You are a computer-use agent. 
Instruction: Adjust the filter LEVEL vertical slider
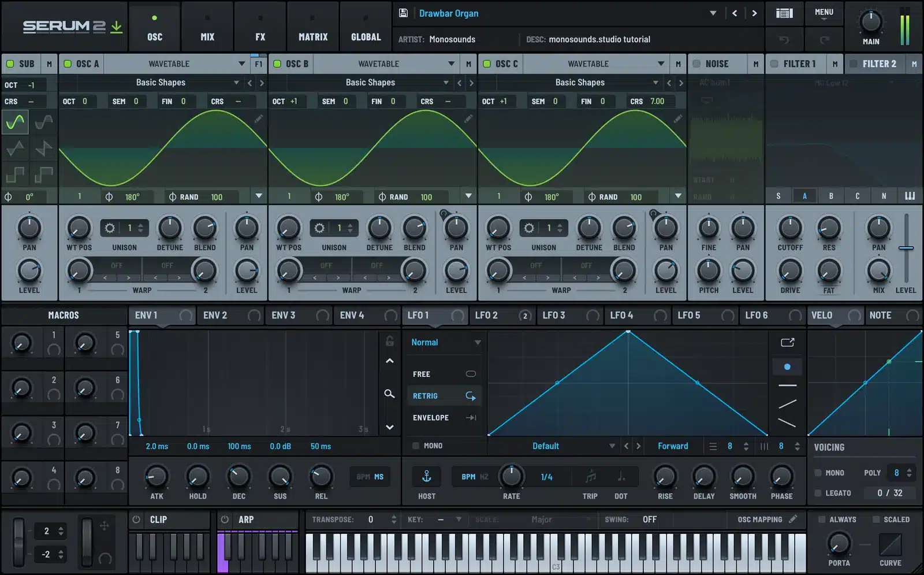point(906,248)
